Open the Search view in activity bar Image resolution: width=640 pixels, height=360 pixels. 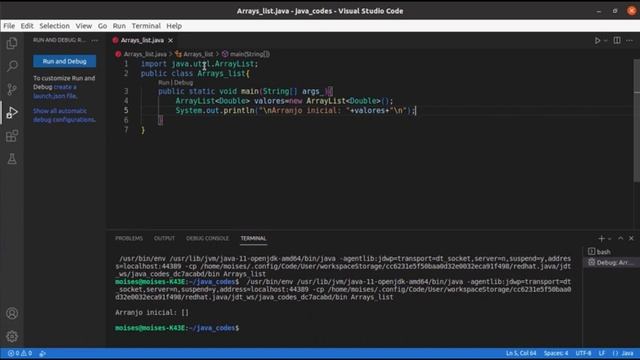12,66
